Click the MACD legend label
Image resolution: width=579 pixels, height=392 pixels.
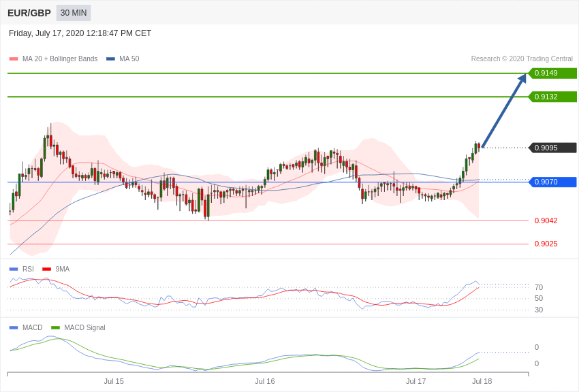click(33, 327)
